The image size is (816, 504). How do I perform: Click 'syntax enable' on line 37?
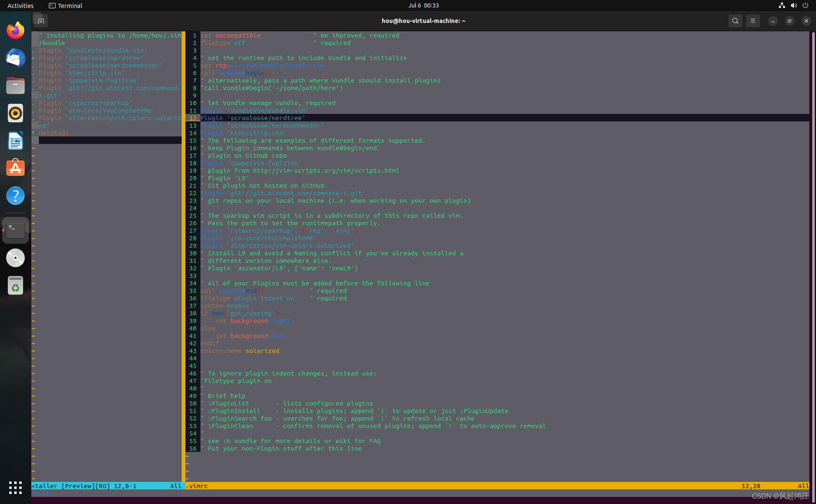tap(225, 306)
